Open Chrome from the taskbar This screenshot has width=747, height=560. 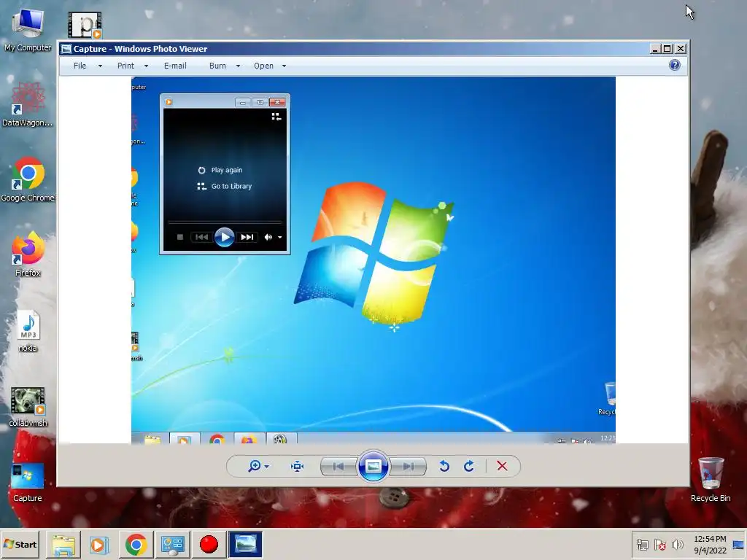pos(136,544)
